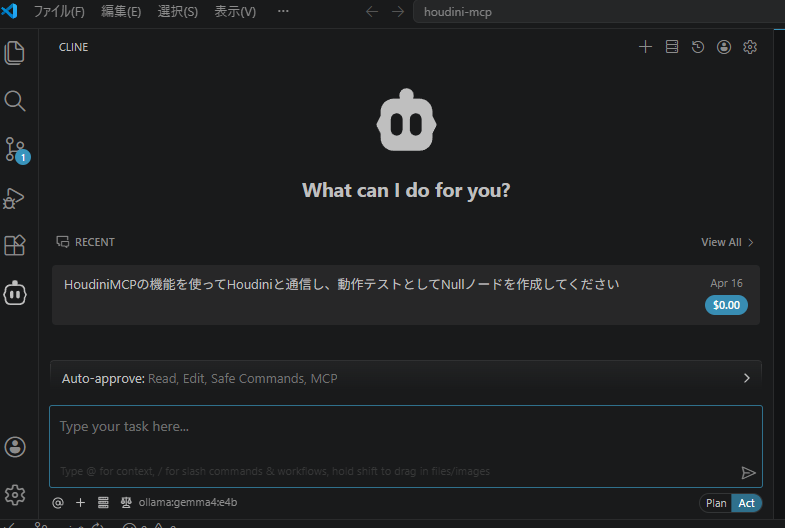Screen dimensions: 785x528
Task: Open the Accounts icon in activity bar
Action: pyautogui.click(x=15, y=447)
